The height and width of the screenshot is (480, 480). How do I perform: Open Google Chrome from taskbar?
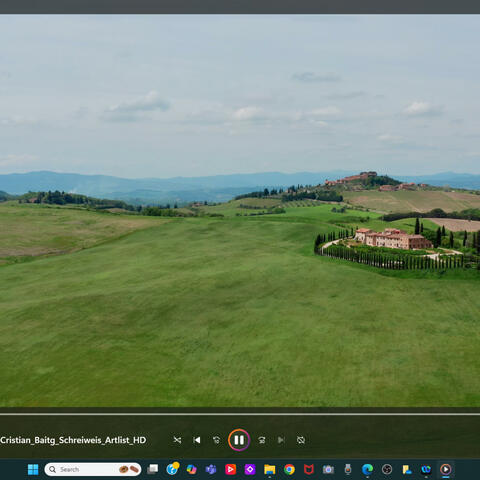(289, 469)
